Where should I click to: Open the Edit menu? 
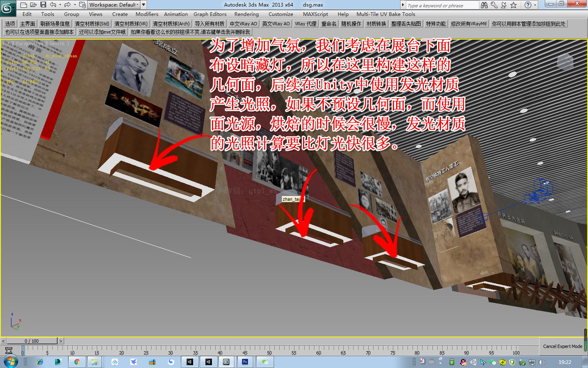tap(27, 14)
